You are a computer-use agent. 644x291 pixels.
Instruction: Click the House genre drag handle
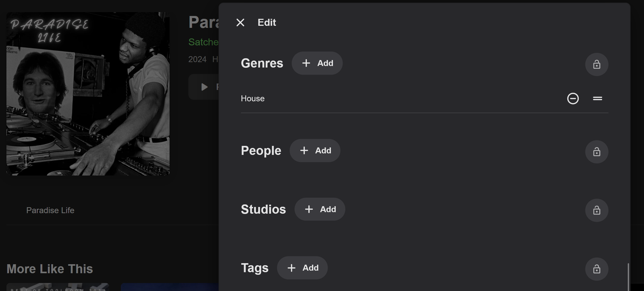click(x=597, y=98)
